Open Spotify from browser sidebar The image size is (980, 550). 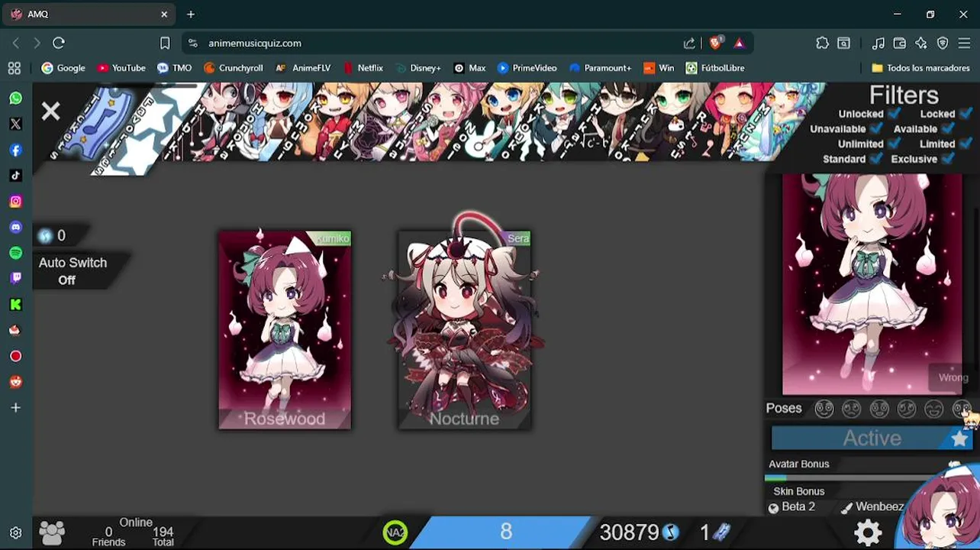[15, 253]
